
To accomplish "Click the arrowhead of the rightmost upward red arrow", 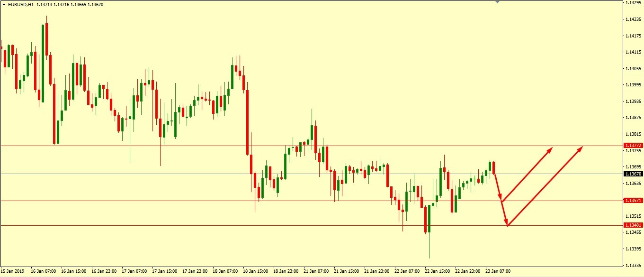I will [x=580, y=148].
